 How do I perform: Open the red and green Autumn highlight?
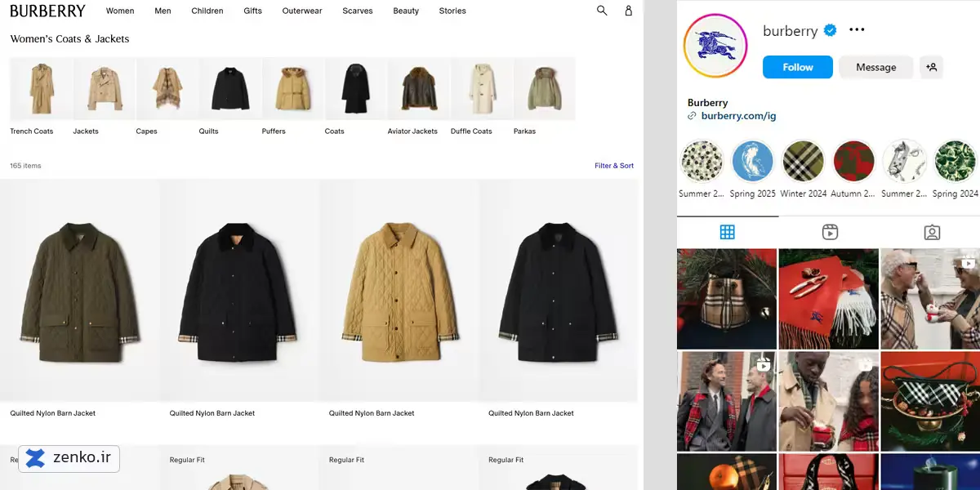pos(854,161)
